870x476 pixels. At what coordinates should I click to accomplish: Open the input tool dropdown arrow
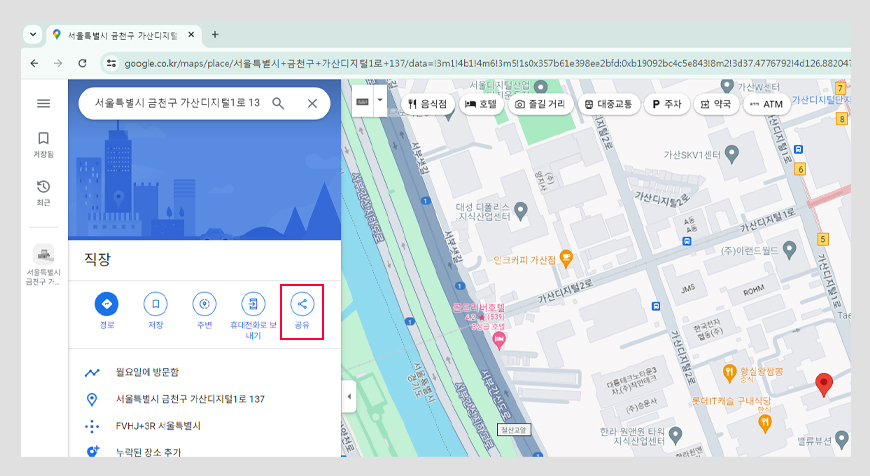(380, 100)
